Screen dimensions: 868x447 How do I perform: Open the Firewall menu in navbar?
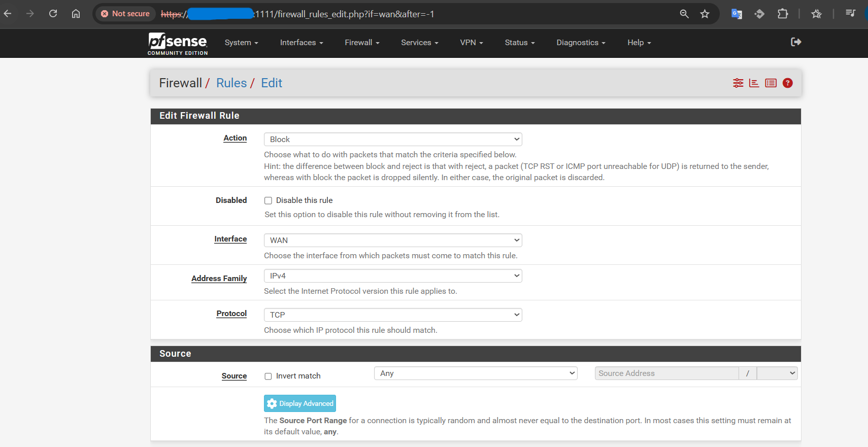click(x=362, y=43)
